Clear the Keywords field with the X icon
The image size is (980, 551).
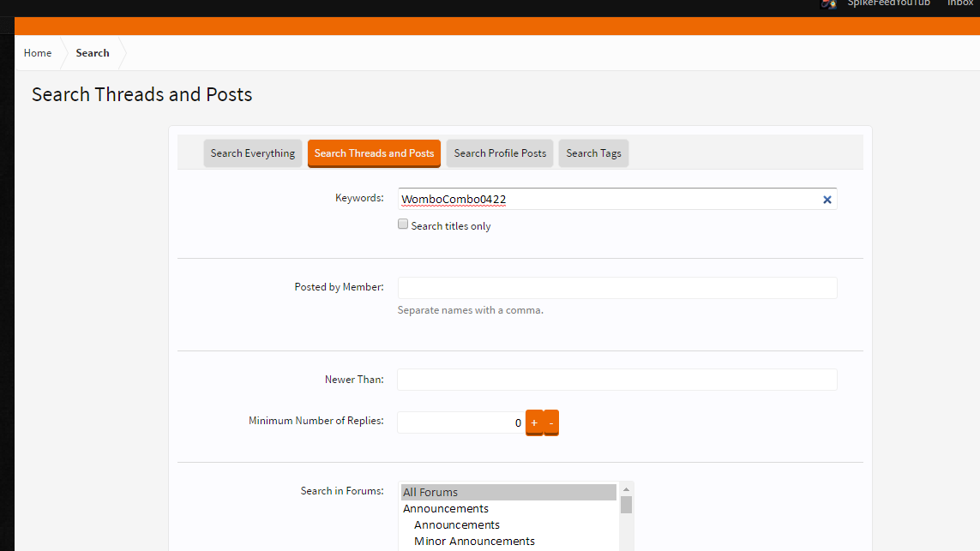click(x=827, y=200)
